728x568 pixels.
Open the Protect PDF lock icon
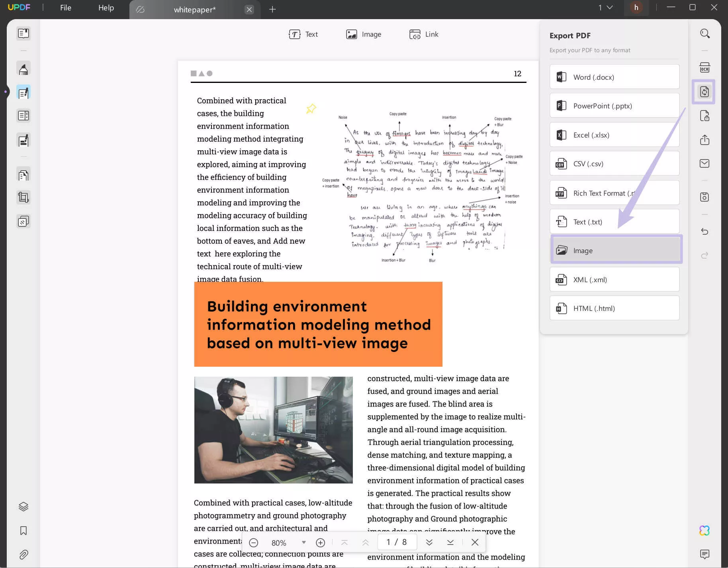(x=705, y=116)
